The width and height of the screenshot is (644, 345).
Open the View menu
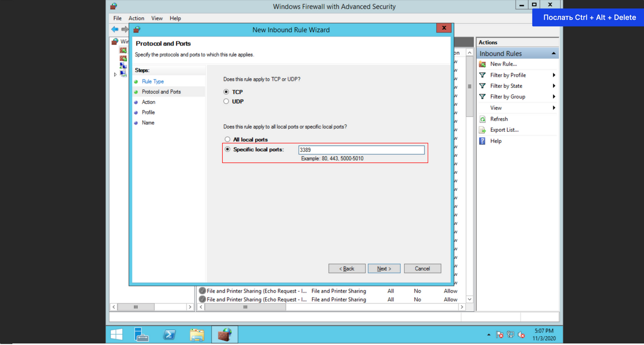click(157, 18)
